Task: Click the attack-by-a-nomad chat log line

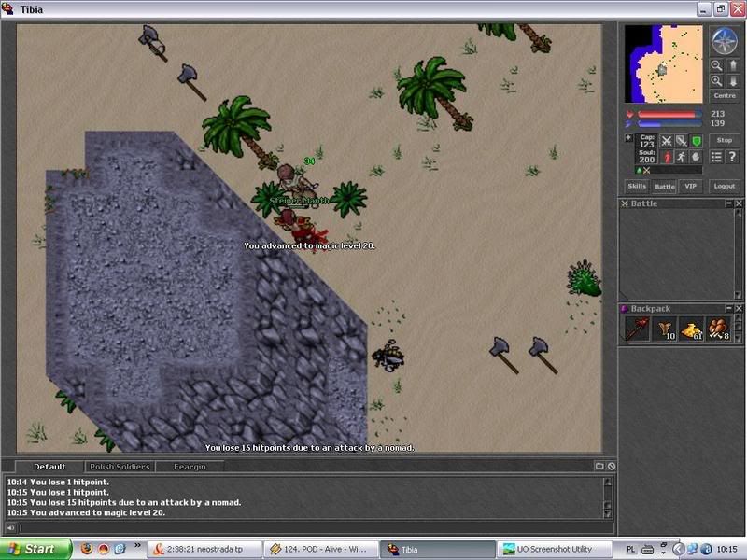Action: coord(124,502)
